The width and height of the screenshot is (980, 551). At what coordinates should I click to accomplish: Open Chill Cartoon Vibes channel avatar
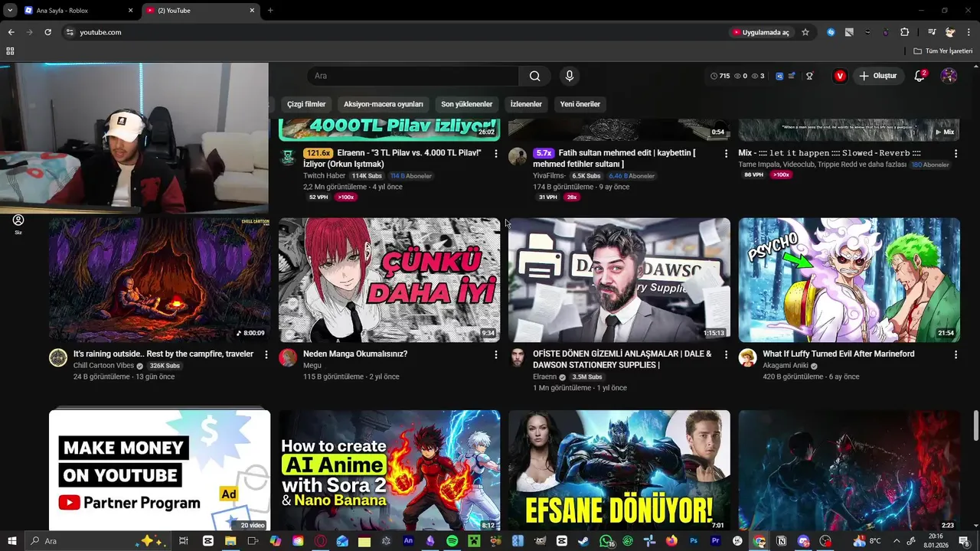click(x=58, y=358)
